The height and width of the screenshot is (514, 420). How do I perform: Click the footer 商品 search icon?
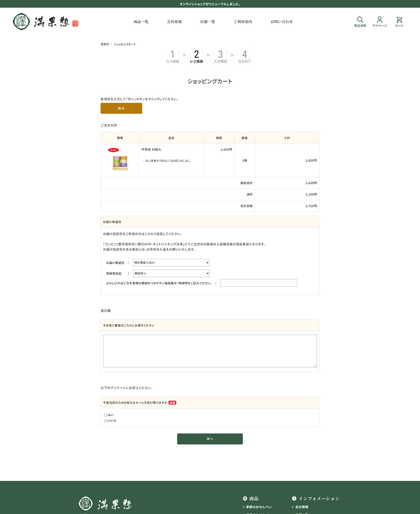[x=245, y=498]
